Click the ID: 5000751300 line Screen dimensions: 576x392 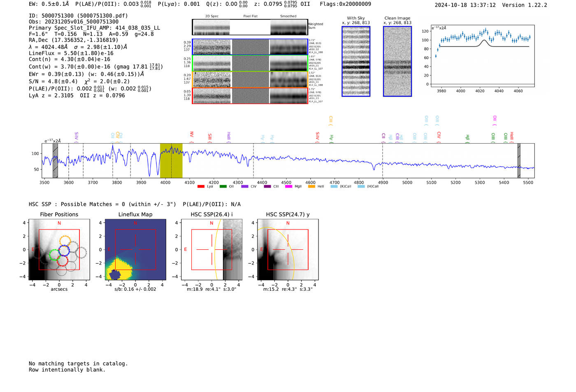coord(78,16)
